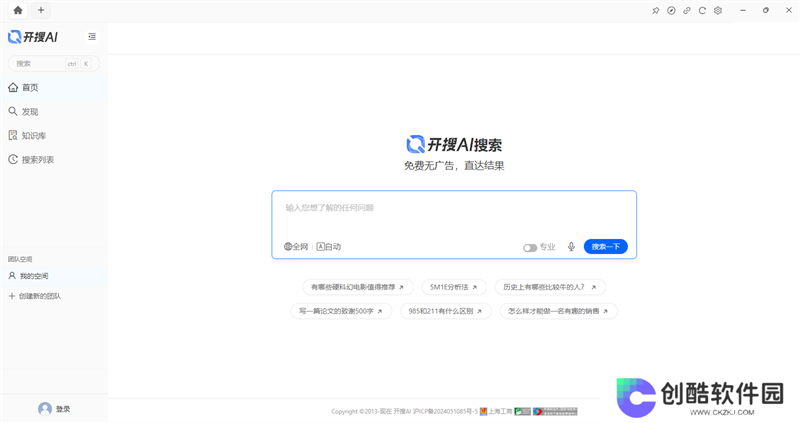Click the green badge icon in footer
This screenshot has height=423, width=800.
tap(522, 411)
